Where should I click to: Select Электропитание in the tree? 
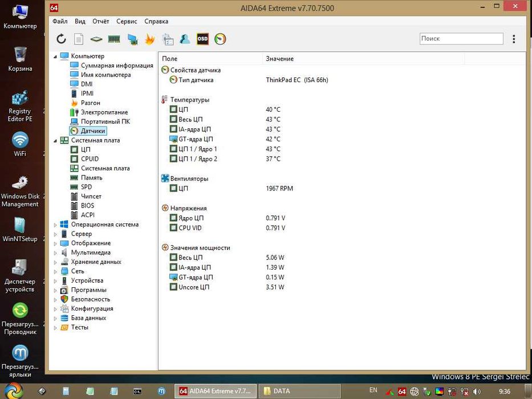[104, 112]
